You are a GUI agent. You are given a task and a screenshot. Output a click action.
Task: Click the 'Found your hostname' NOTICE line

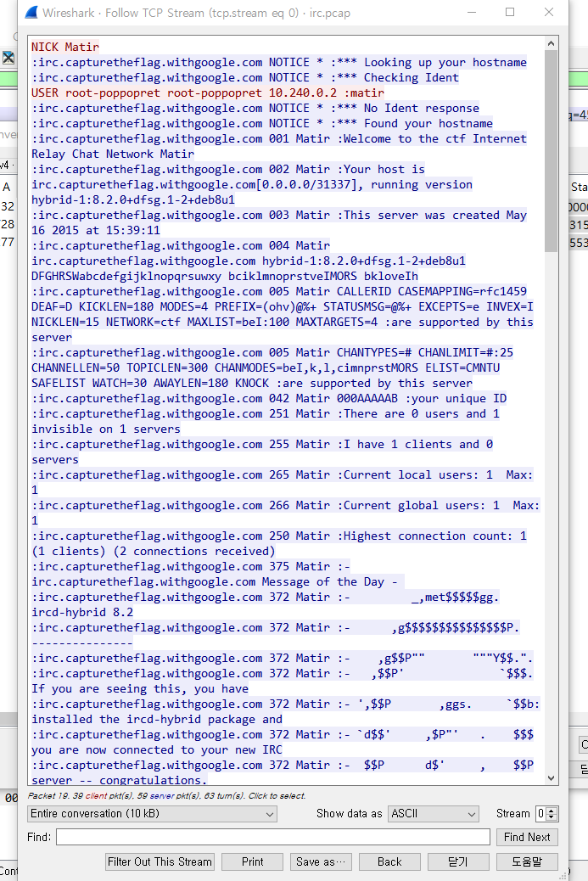[x=262, y=123]
